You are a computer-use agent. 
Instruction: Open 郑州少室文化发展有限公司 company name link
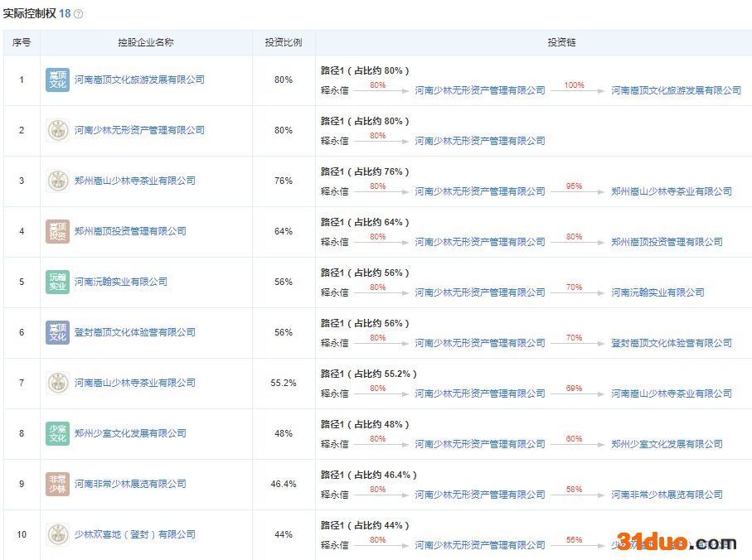[x=130, y=434]
